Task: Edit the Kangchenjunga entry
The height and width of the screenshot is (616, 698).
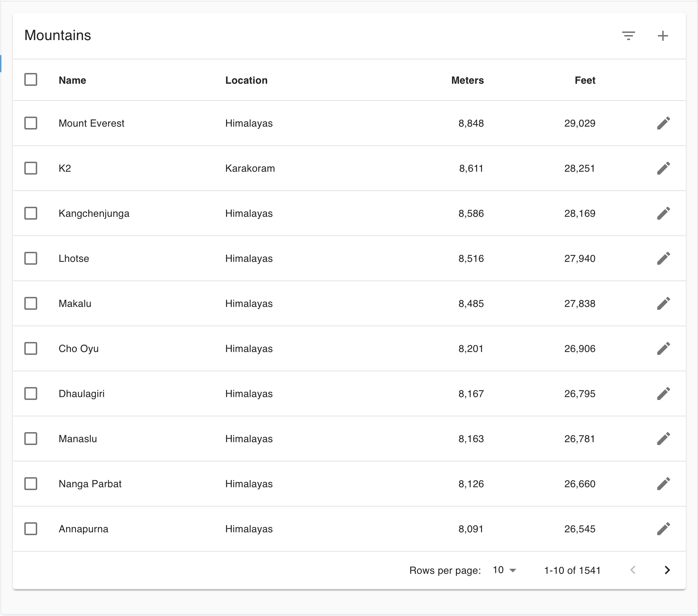Action: pos(663,213)
